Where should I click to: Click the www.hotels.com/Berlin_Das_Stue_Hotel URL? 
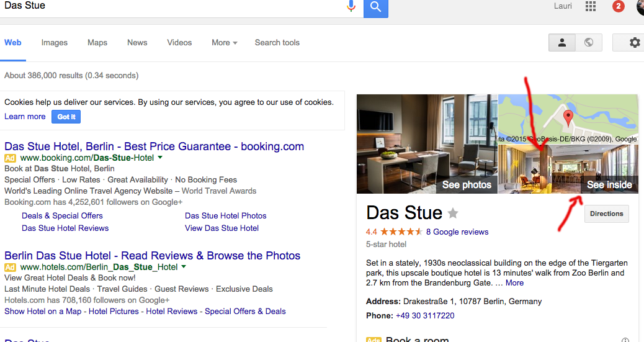click(99, 267)
